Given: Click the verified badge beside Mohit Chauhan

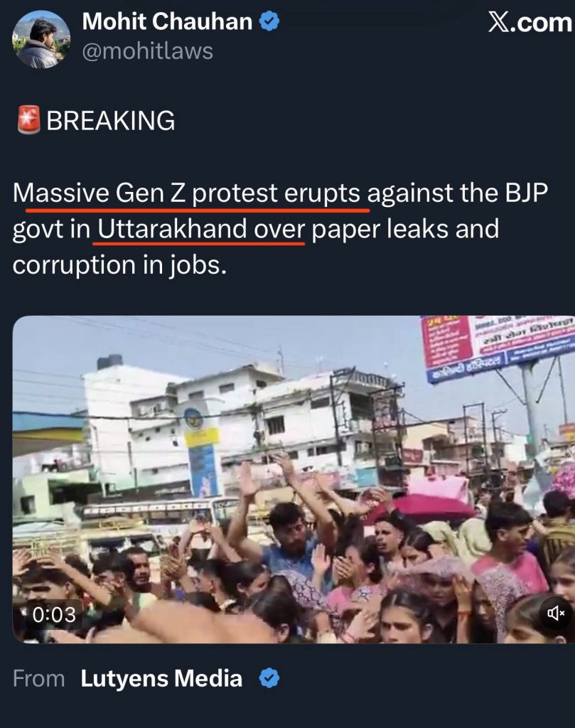Looking at the screenshot, I should click(269, 22).
